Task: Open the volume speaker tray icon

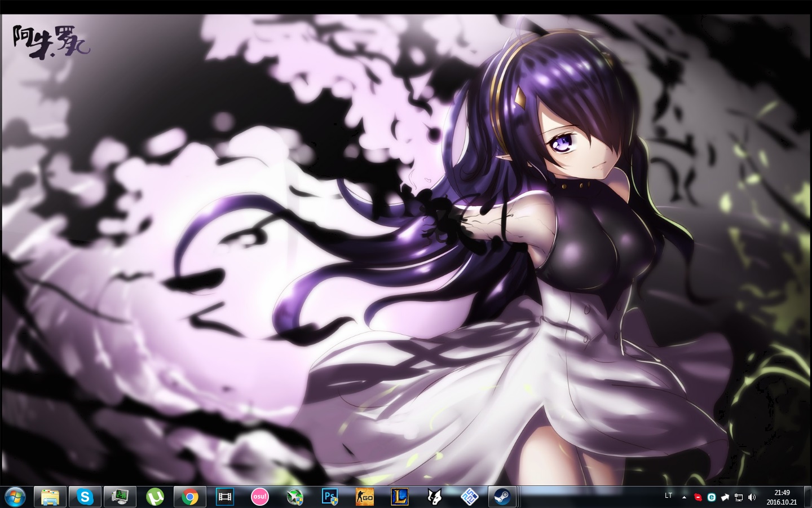Action: pos(752,497)
